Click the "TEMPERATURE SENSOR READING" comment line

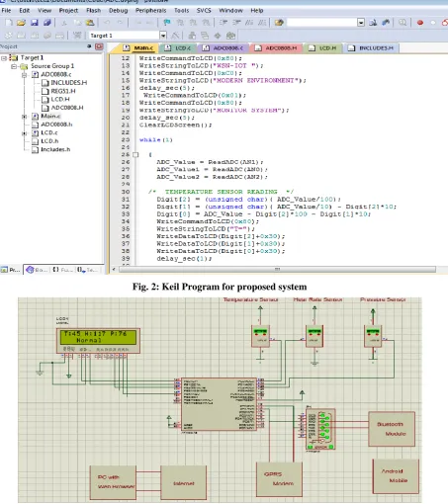[221, 192]
